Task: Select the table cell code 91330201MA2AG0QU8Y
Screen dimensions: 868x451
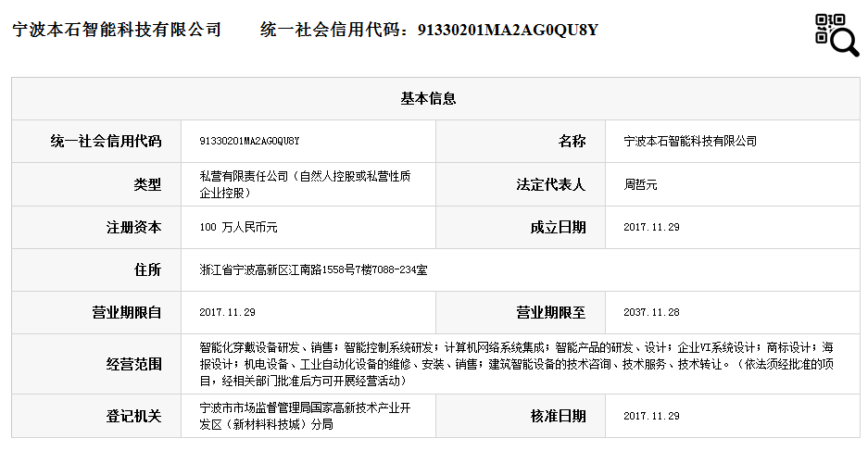Action: [x=249, y=141]
